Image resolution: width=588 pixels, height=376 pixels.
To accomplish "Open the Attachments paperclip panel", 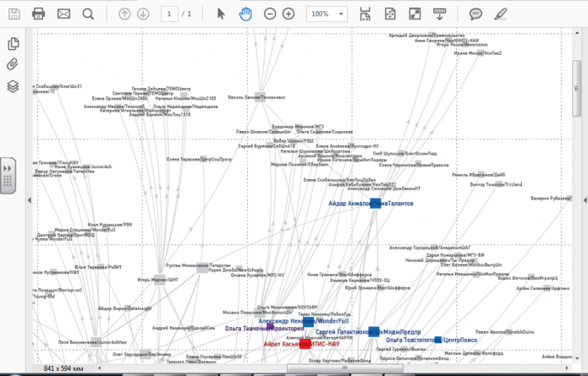I will pos(13,65).
